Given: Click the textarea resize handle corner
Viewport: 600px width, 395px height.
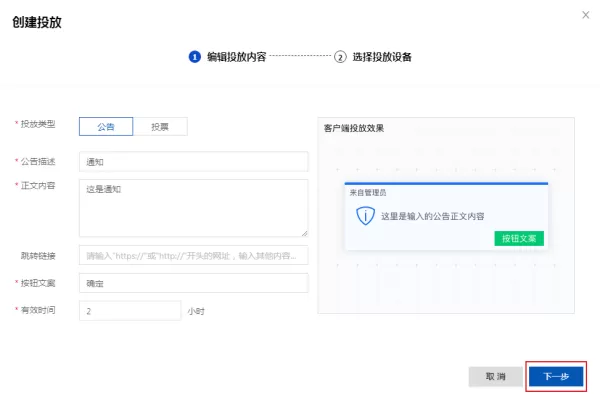Looking at the screenshot, I should [305, 233].
